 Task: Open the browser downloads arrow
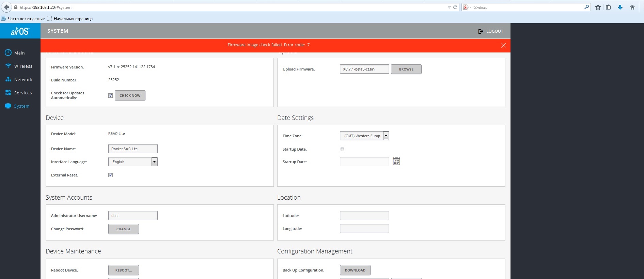point(620,7)
